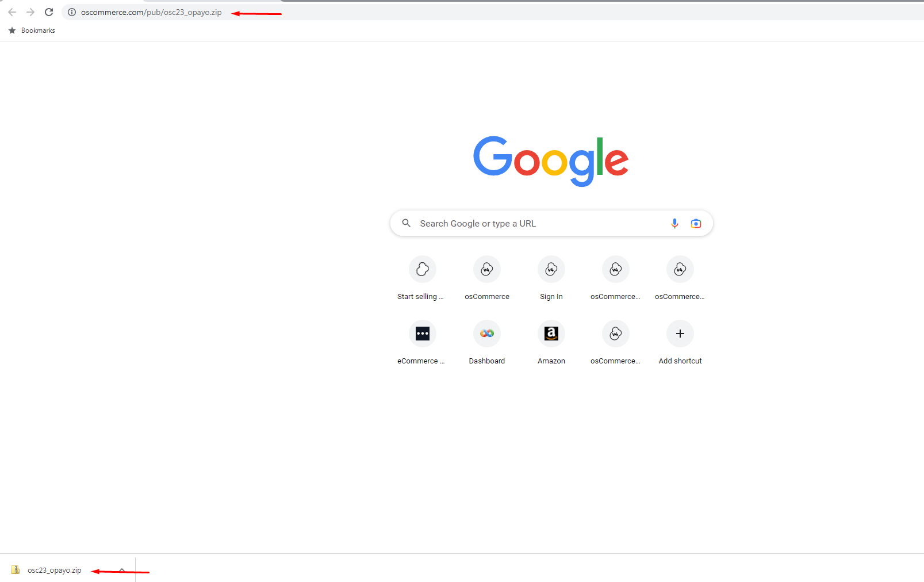Search by image using camera icon
The height and width of the screenshot is (582, 924).
pos(696,223)
